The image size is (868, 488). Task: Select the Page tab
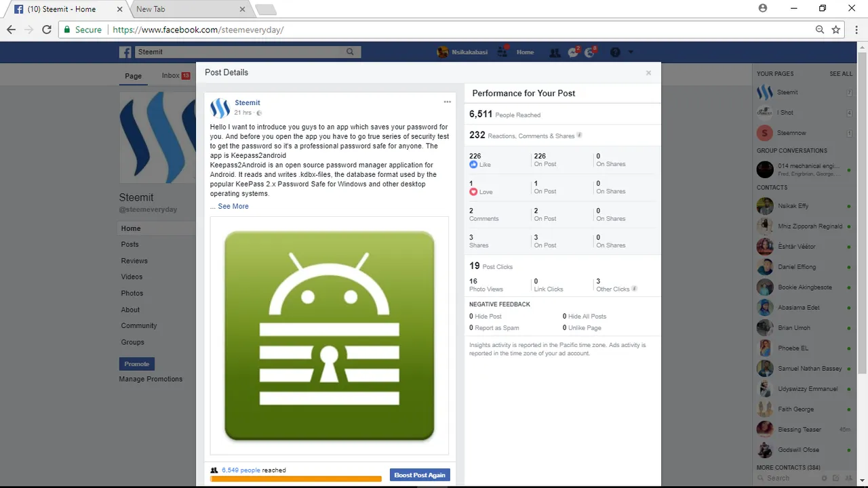coord(134,76)
